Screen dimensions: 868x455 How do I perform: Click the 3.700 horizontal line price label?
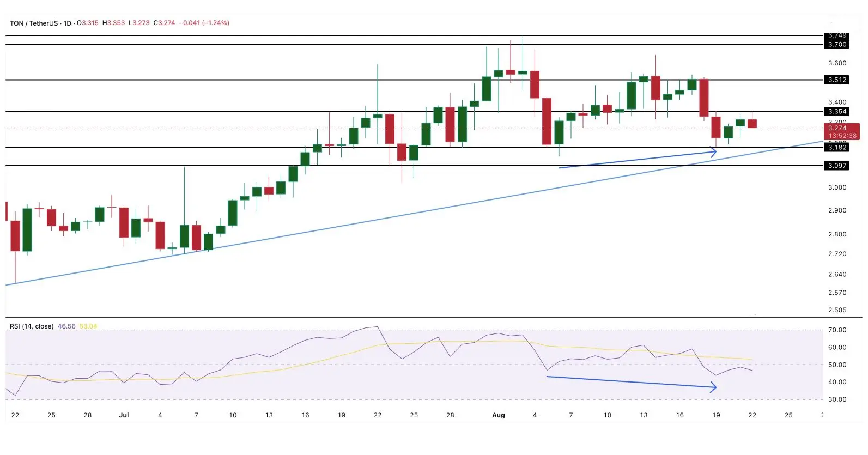(837, 45)
